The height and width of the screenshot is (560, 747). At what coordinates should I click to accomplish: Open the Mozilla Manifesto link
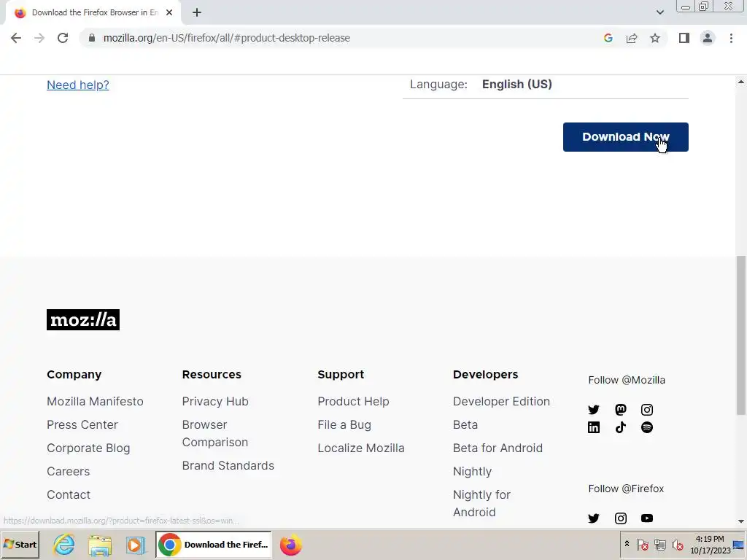(95, 402)
